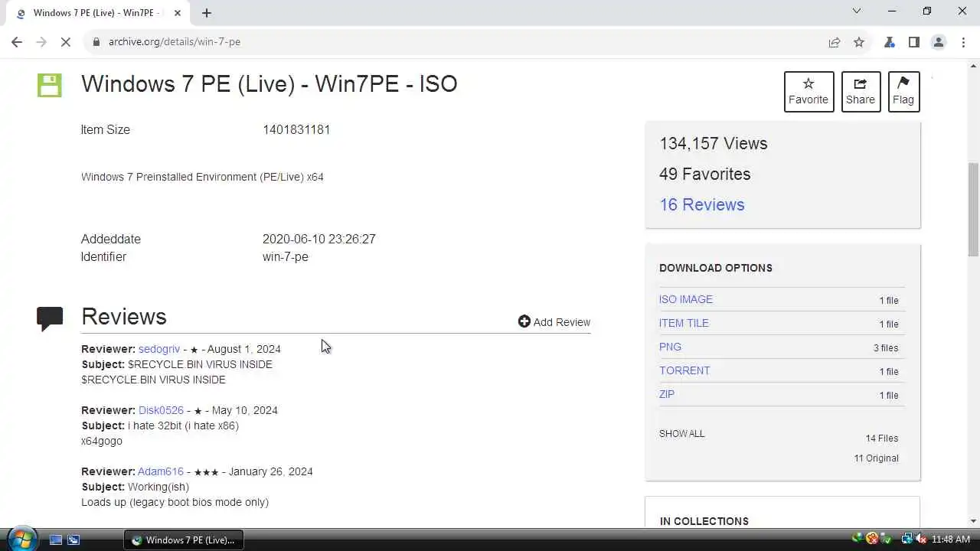
Task: Open the Windows Start orb
Action: pyautogui.click(x=21, y=539)
